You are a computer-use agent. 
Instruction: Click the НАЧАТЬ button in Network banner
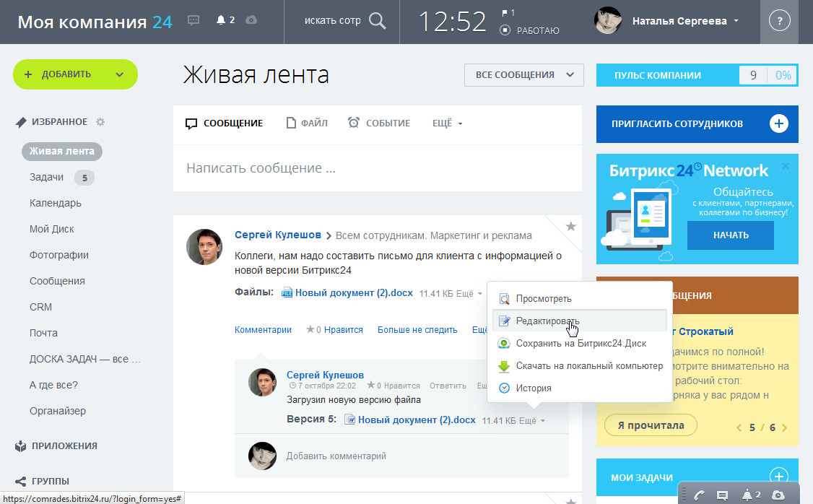click(731, 235)
